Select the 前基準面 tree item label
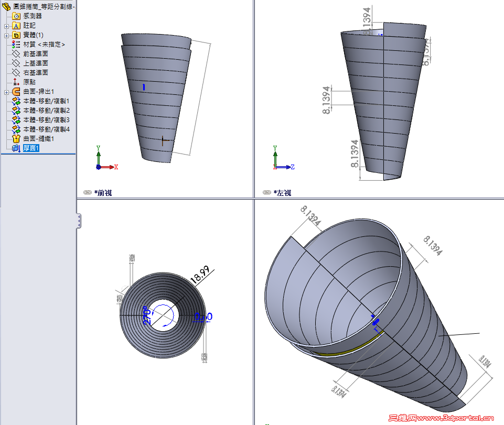This screenshot has height=425, width=504. click(x=36, y=53)
